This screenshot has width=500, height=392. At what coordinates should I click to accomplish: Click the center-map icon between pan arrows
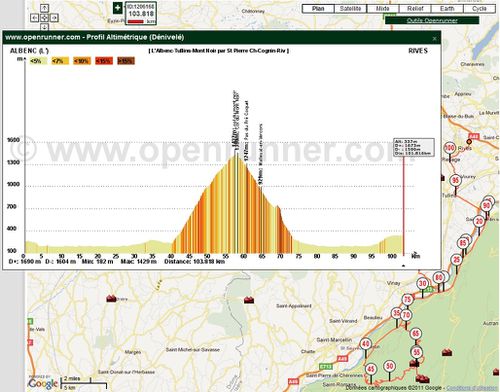pos(45,18)
